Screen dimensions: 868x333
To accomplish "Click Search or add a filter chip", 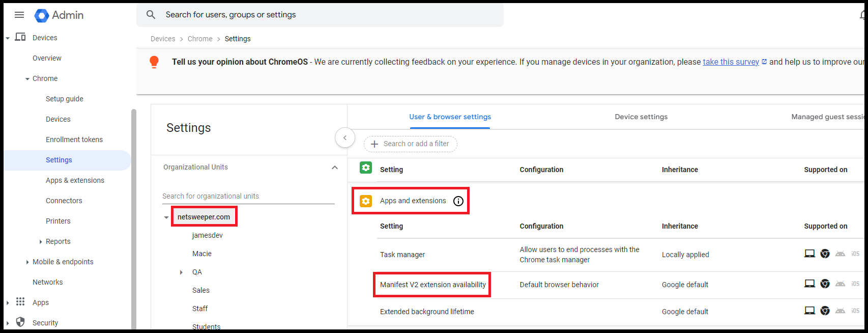I will tap(411, 144).
